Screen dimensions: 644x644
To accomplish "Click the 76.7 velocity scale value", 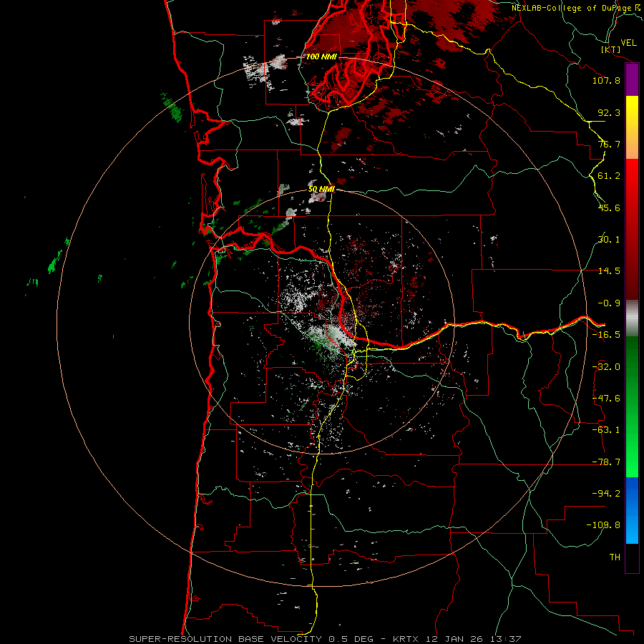I will coord(609,144).
